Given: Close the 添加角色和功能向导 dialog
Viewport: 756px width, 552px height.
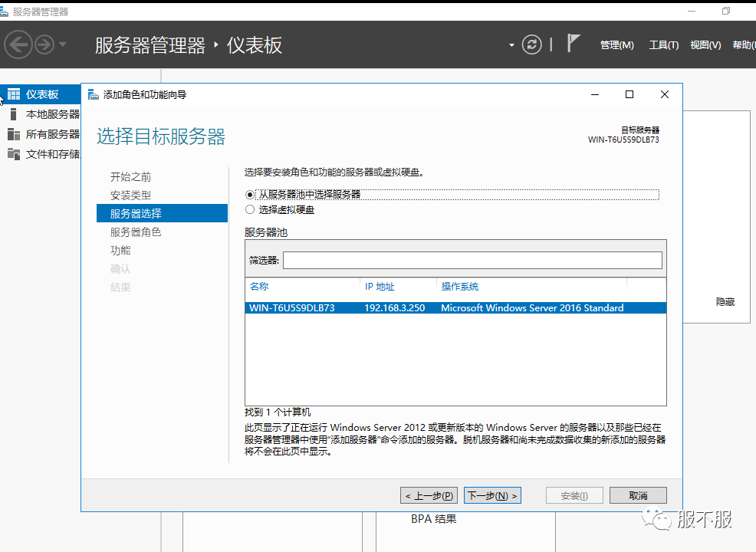Looking at the screenshot, I should pos(665,94).
